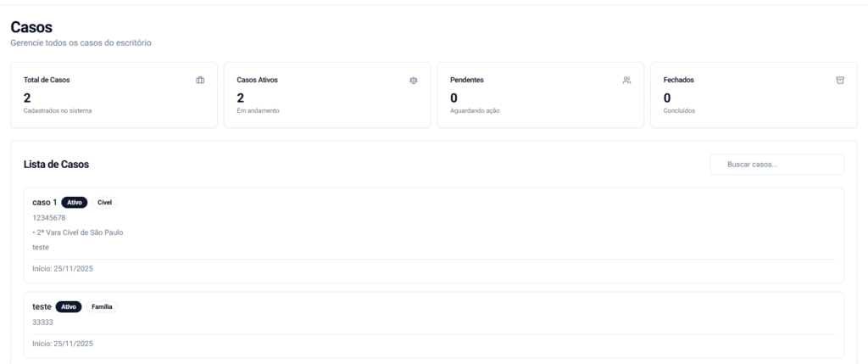Click the 'Lista de Casos' heading
The height and width of the screenshot is (364, 868).
click(x=56, y=165)
